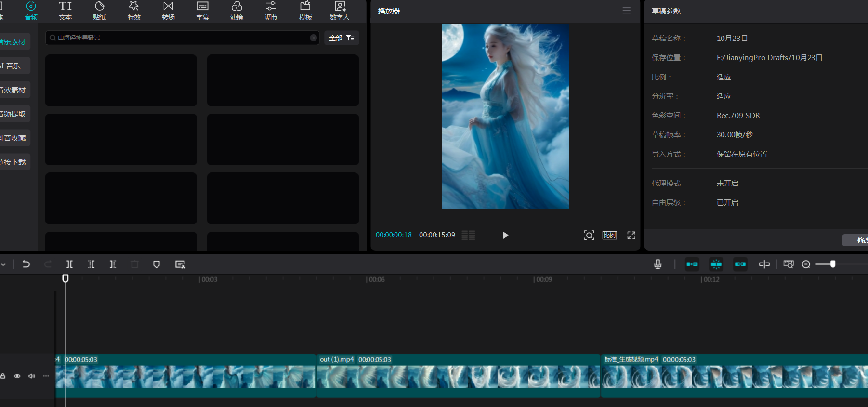Screen dimensions: 868x407
Task: Start voice recording with the microphone icon
Action: point(658,264)
